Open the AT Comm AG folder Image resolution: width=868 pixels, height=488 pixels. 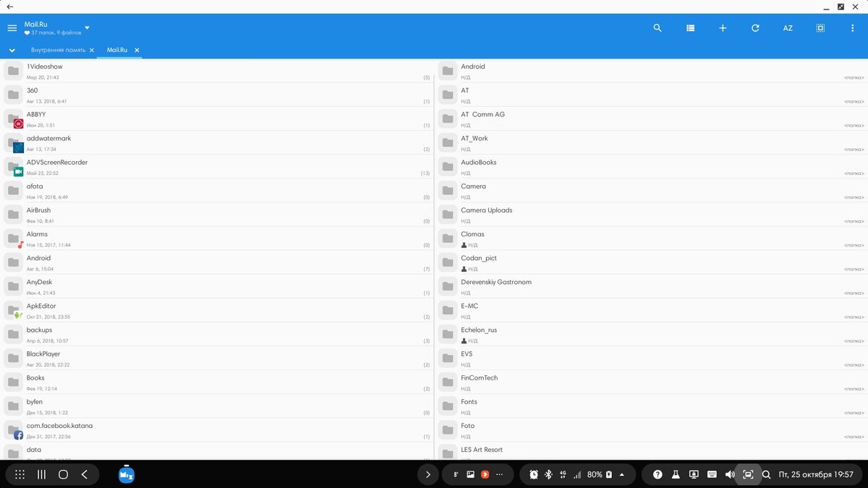(x=651, y=119)
